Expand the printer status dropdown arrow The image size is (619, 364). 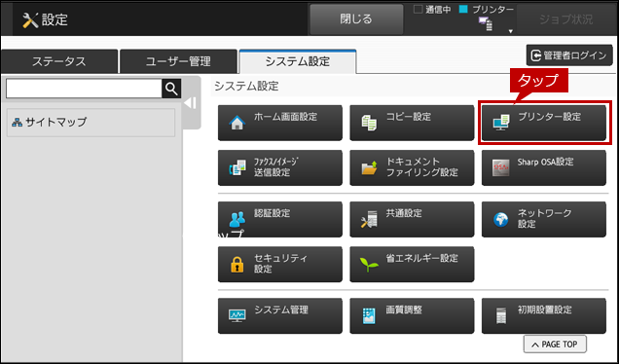510,31
